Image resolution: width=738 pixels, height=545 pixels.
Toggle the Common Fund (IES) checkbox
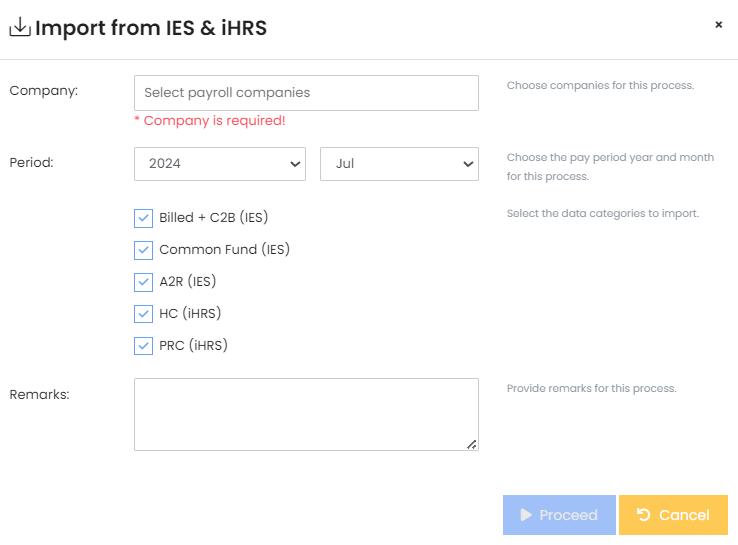pos(143,250)
